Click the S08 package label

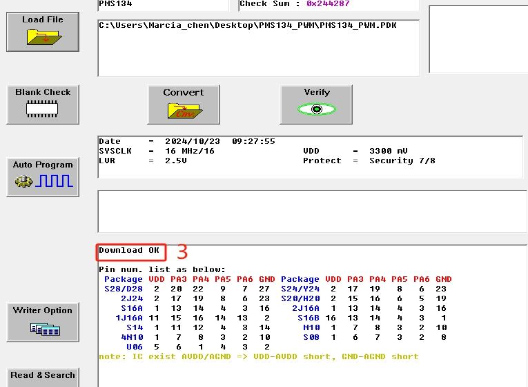(x=311, y=337)
